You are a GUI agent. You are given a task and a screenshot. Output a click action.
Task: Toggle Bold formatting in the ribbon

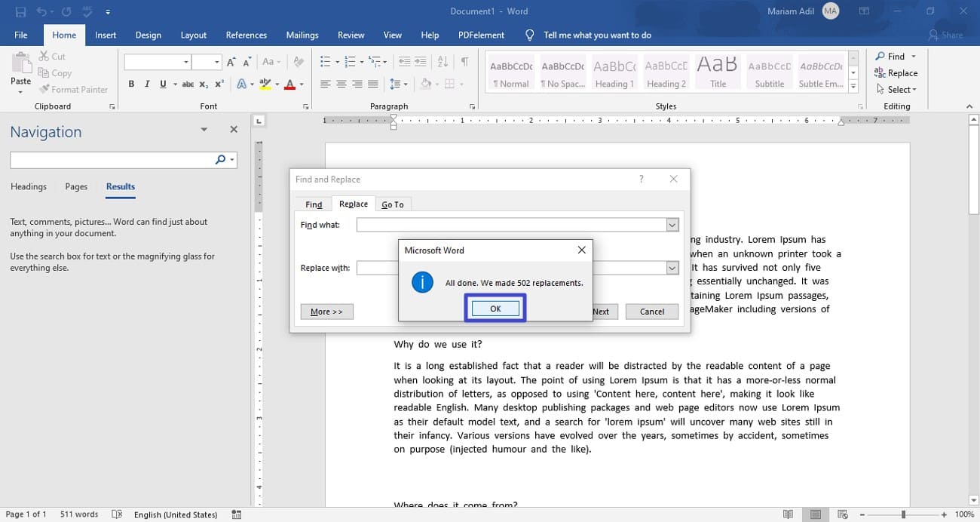pyautogui.click(x=131, y=84)
